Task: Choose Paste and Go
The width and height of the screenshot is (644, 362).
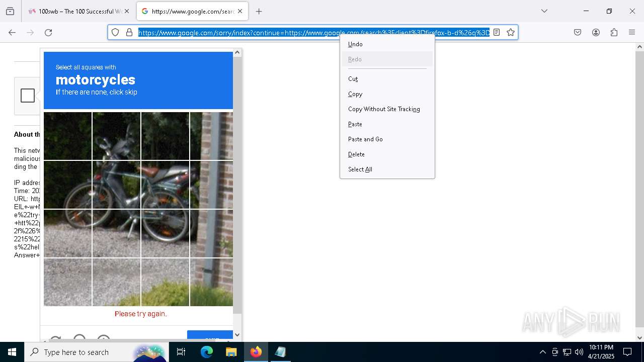Action: 387,139
